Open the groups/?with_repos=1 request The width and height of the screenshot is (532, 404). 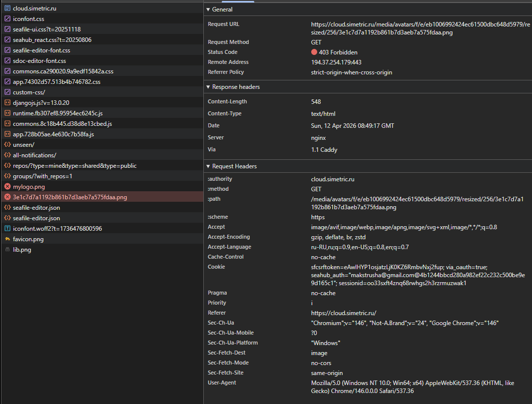[42, 176]
